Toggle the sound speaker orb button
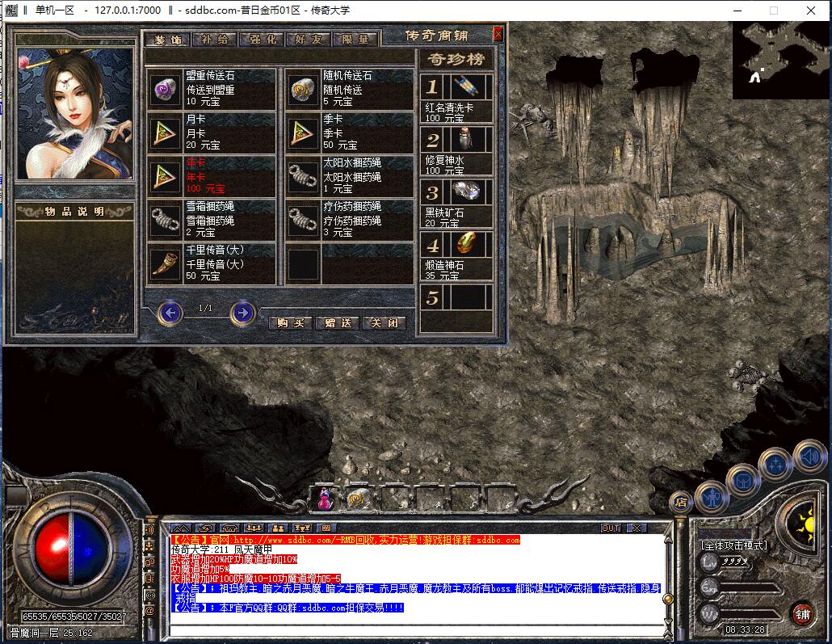Viewport: 832px width, 644px height. pos(810,457)
